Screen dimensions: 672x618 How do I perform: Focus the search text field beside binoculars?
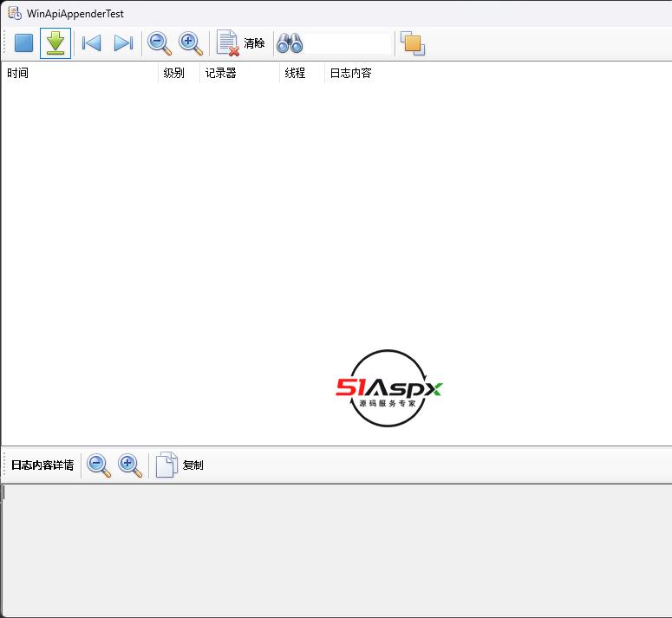[x=349, y=43]
